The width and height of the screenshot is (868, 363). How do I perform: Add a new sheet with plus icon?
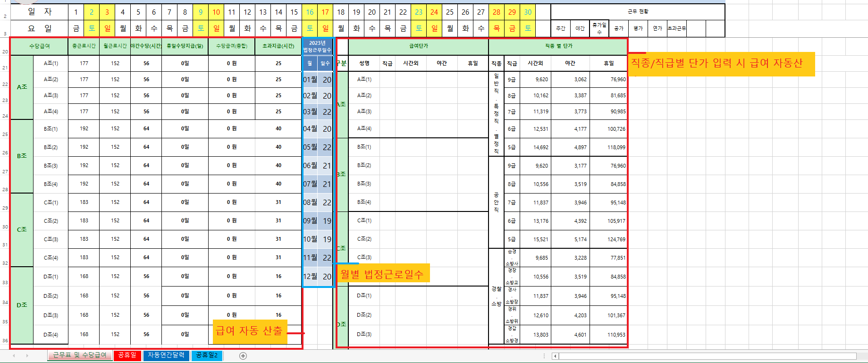coord(243,356)
